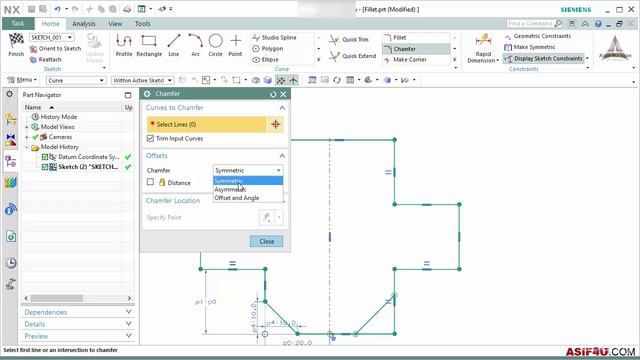Image resolution: width=640 pixels, height=360 pixels.
Task: Collapse Model History tree node
Action: point(27,147)
